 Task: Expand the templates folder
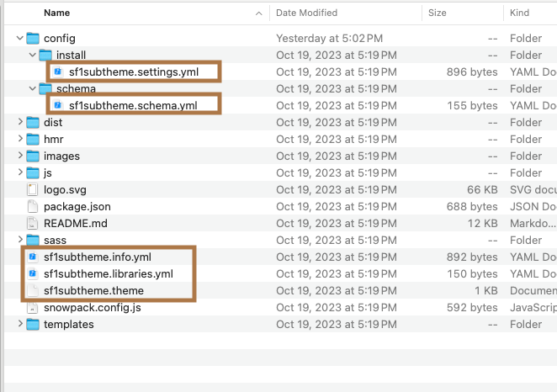(x=20, y=324)
